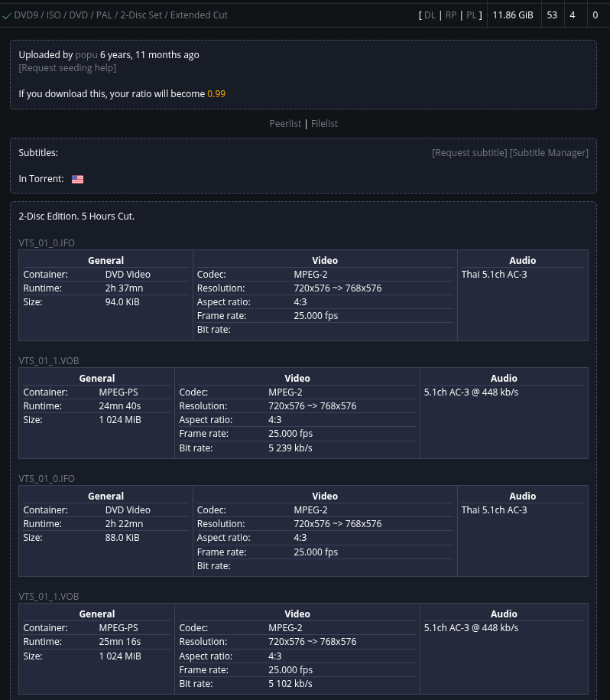The width and height of the screenshot is (610, 700).
Task: Click the 11.86 GiB size cell
Action: (x=513, y=15)
